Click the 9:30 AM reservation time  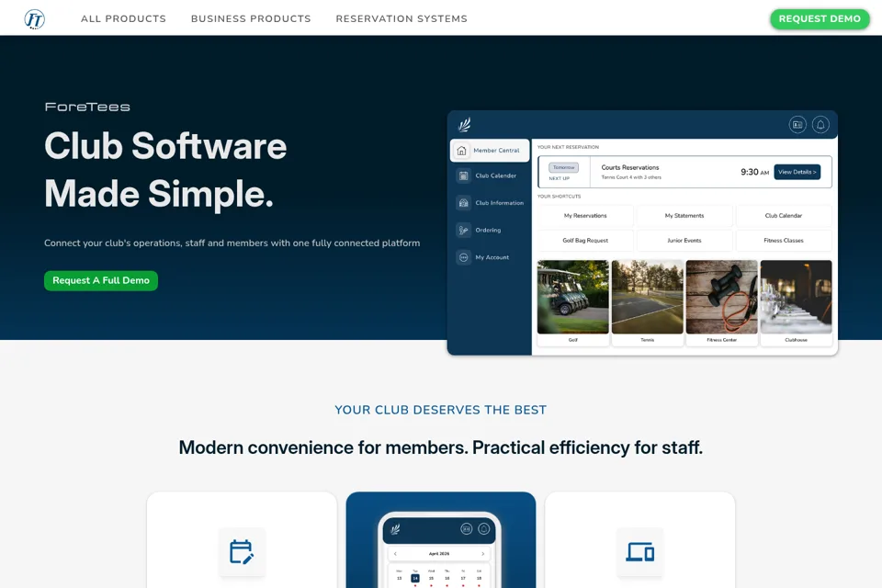pos(754,172)
